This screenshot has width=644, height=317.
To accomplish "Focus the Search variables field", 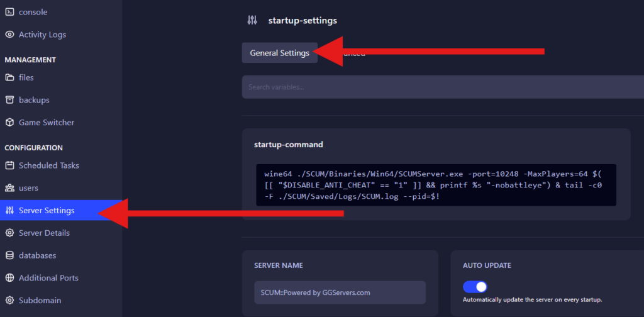I will click(440, 87).
